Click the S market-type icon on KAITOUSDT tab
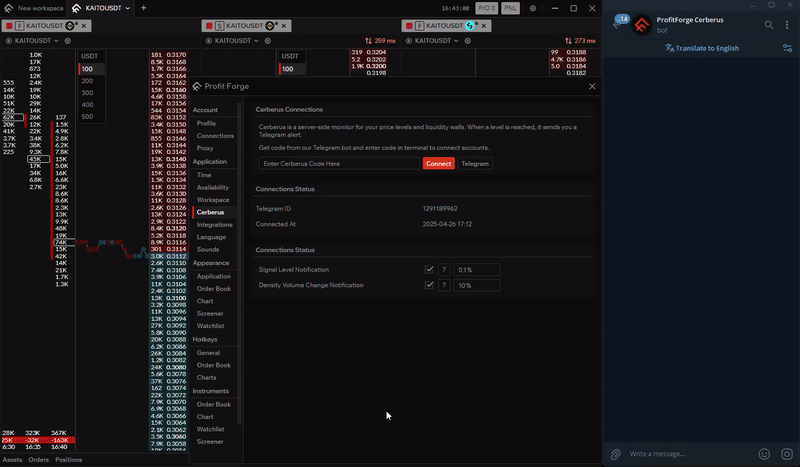 coord(219,26)
